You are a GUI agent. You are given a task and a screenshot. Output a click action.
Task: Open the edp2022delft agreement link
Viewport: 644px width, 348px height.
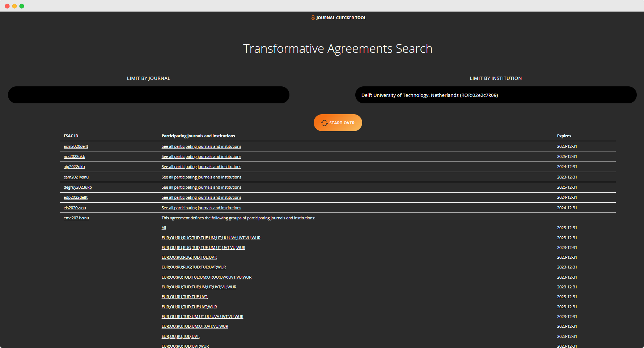click(x=76, y=197)
